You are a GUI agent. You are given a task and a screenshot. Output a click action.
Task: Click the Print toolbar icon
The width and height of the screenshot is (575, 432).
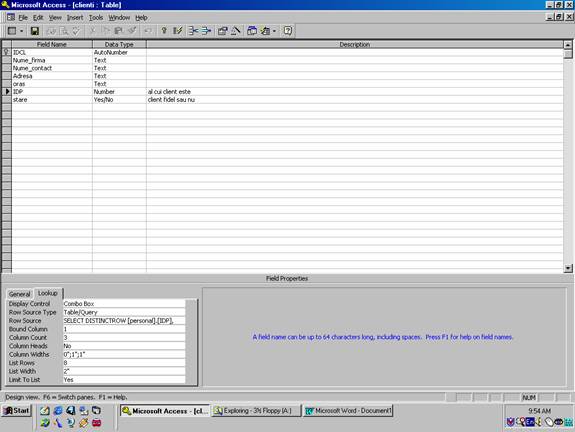(x=51, y=31)
